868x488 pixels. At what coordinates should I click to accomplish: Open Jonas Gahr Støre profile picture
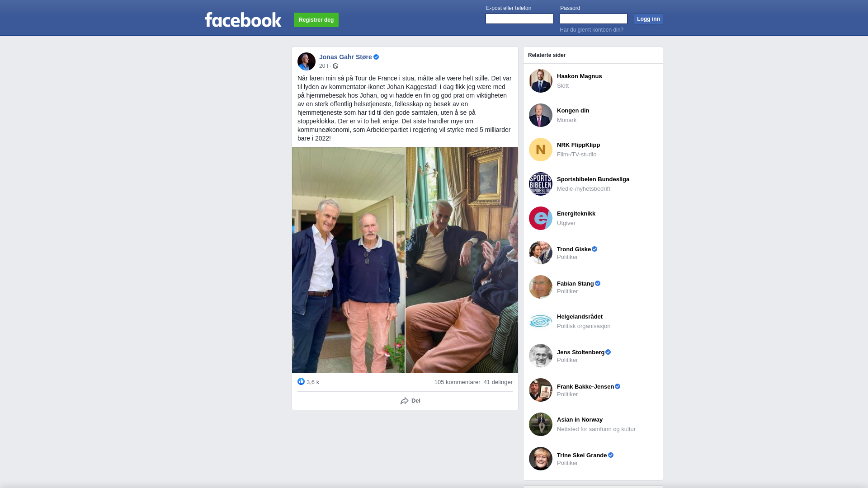pos(307,61)
